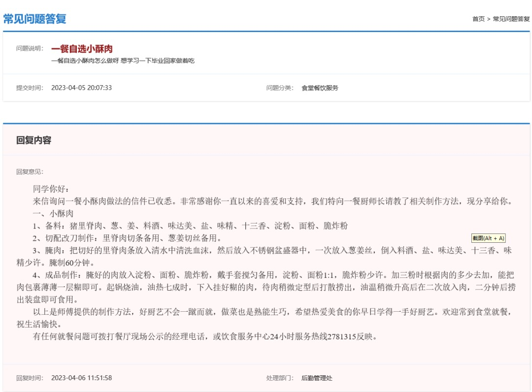532x392 pixels.
Task: Click the 一、小酥肉 recipe heading line
Action: 53,213
